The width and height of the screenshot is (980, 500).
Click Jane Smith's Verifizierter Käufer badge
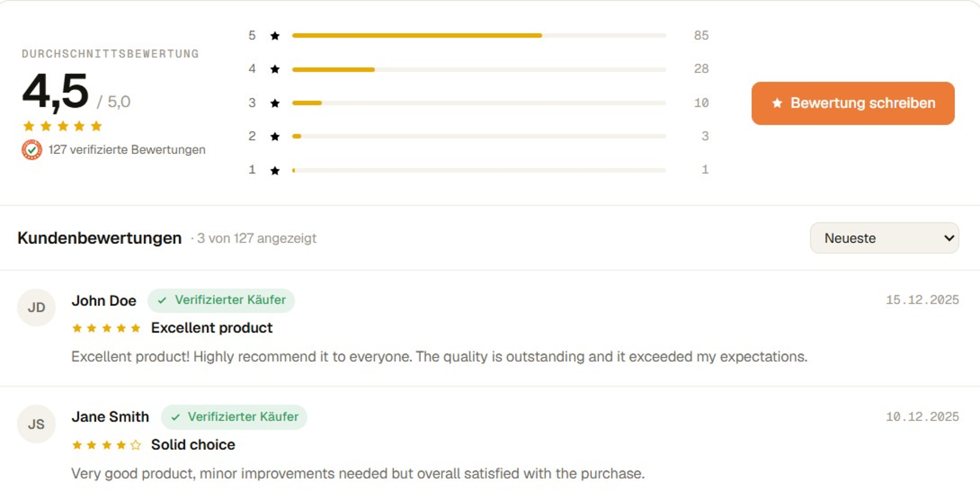point(234,417)
